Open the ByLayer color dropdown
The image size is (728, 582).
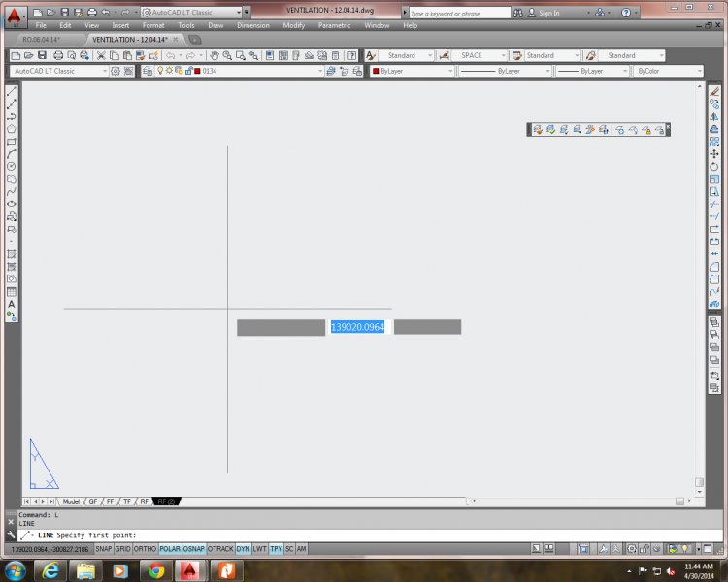(x=412, y=71)
